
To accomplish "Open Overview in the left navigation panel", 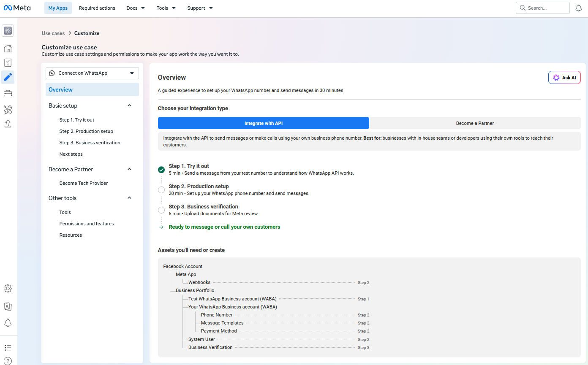I will 92,89.
